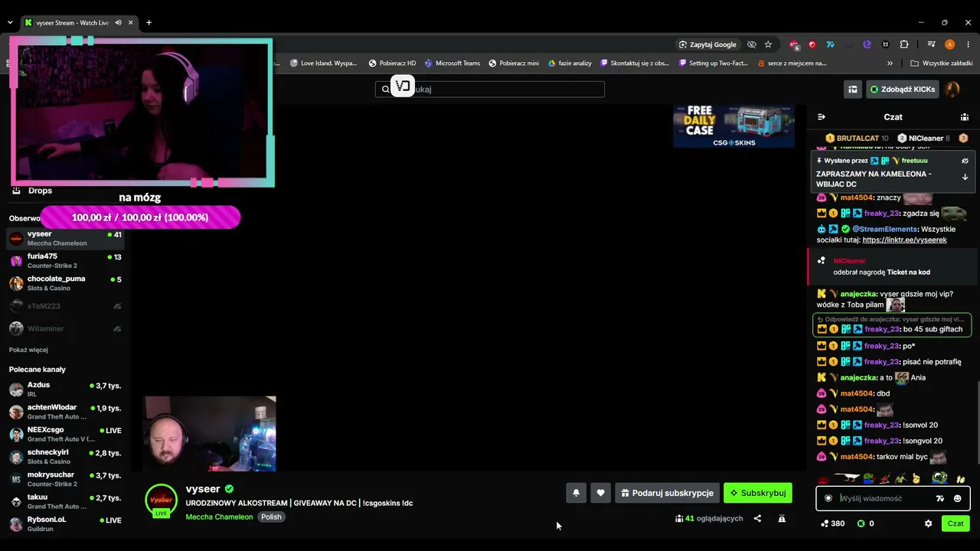
Task: Click the eye-slash icon in the address bar
Action: point(752,44)
